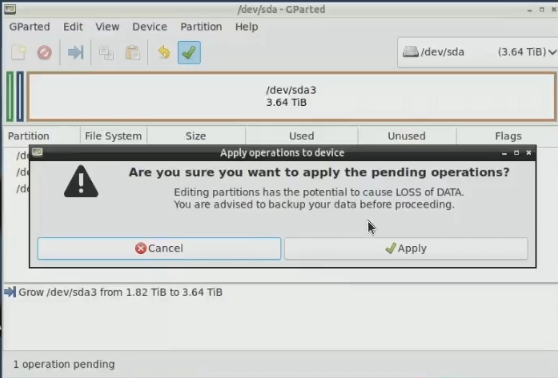Select the Grow /dev/sda3 pending operation entry
558x378 pixels.
tap(120, 292)
